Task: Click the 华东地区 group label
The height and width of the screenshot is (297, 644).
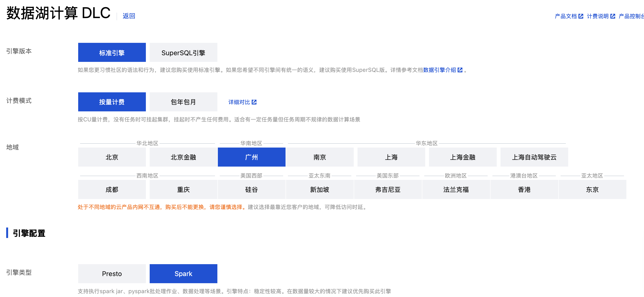Action: [x=426, y=143]
